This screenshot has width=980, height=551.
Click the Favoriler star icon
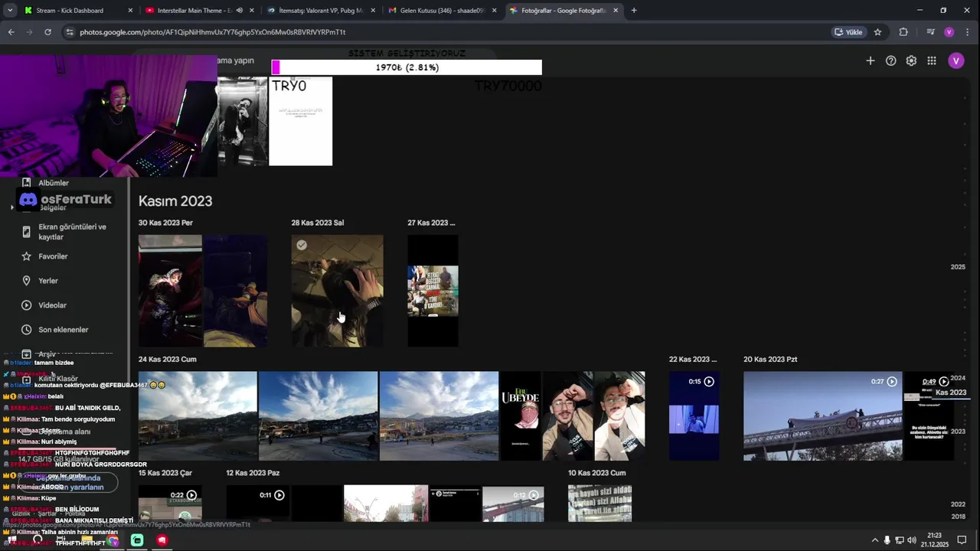[26, 256]
